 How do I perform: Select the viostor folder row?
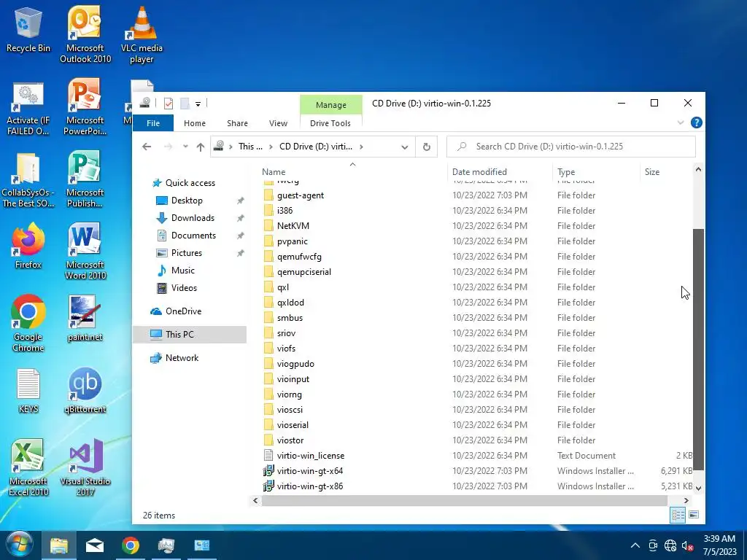(x=477, y=440)
